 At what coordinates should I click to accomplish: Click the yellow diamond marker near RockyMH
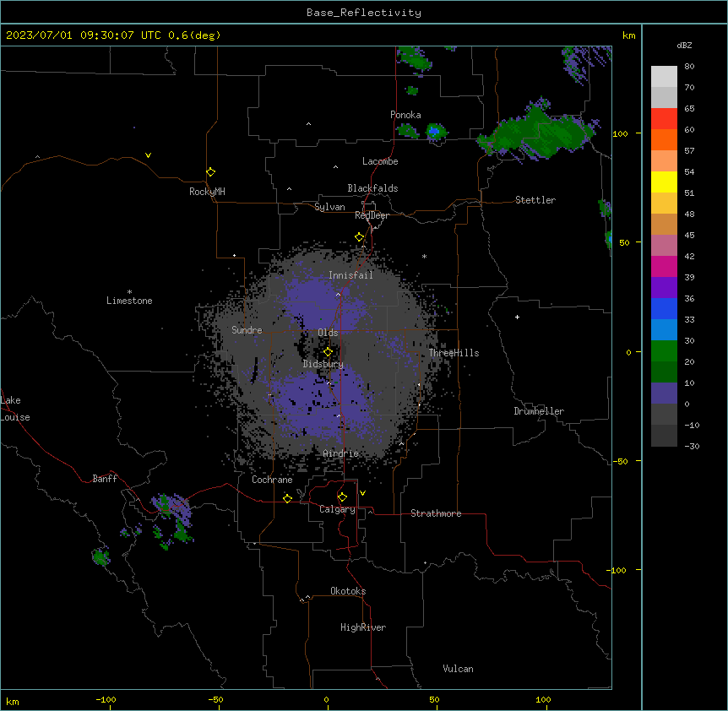coord(211,172)
